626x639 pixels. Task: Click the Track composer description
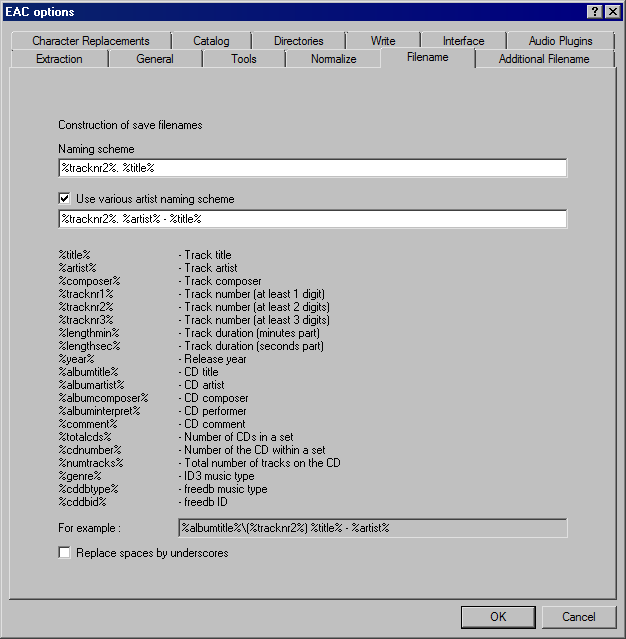point(220,281)
